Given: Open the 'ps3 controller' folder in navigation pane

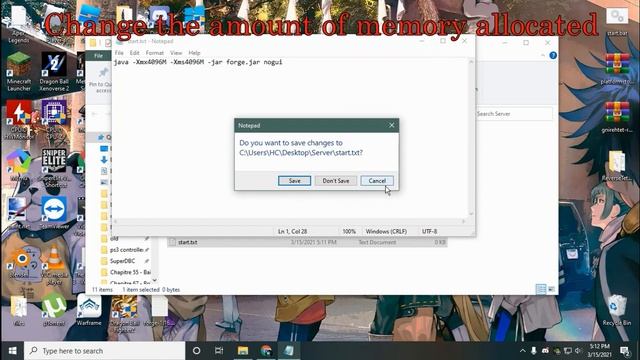Looking at the screenshot, I should [126, 249].
